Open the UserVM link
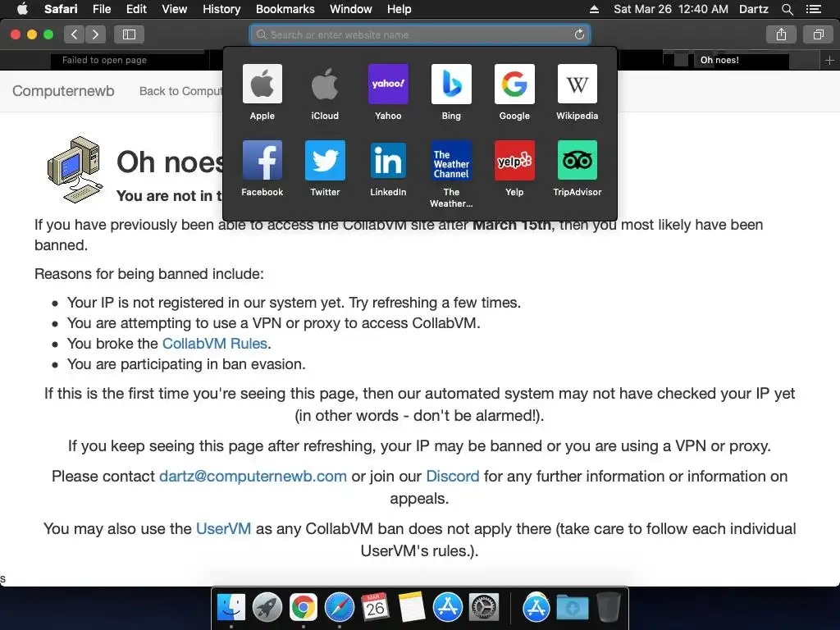840x630 pixels. click(223, 529)
